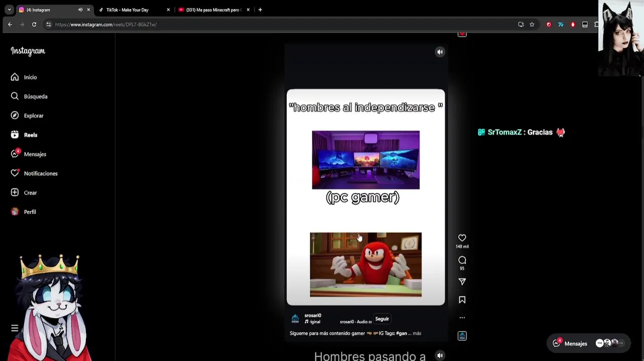
Task: Open Instagram Inicio home page
Action: point(24,77)
